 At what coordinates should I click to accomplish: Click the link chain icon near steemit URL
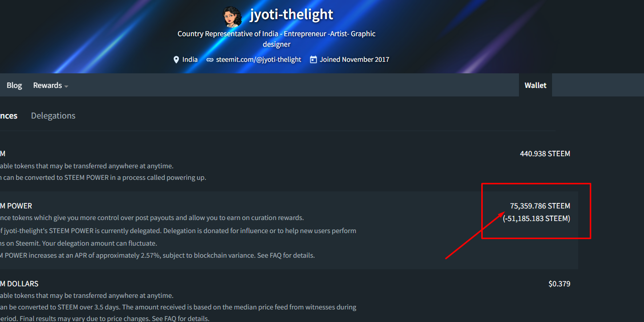209,59
